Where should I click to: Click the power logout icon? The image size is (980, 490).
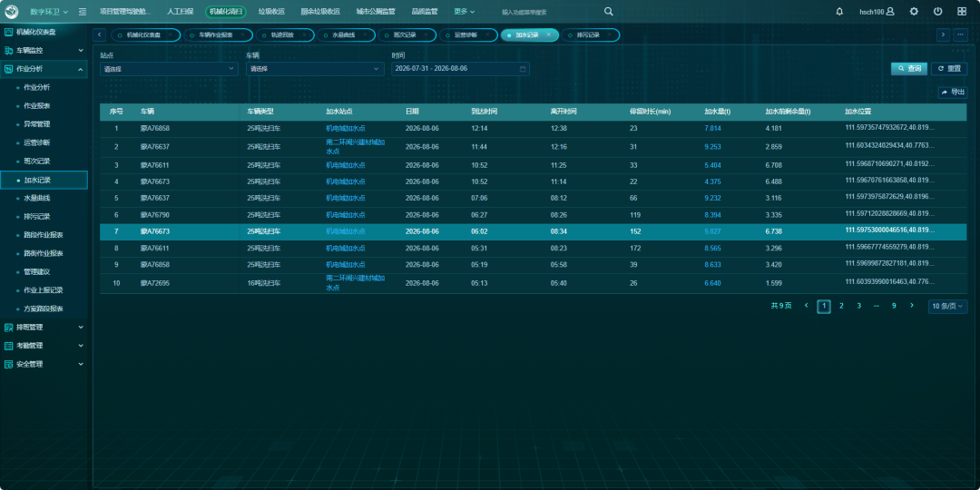click(x=937, y=11)
